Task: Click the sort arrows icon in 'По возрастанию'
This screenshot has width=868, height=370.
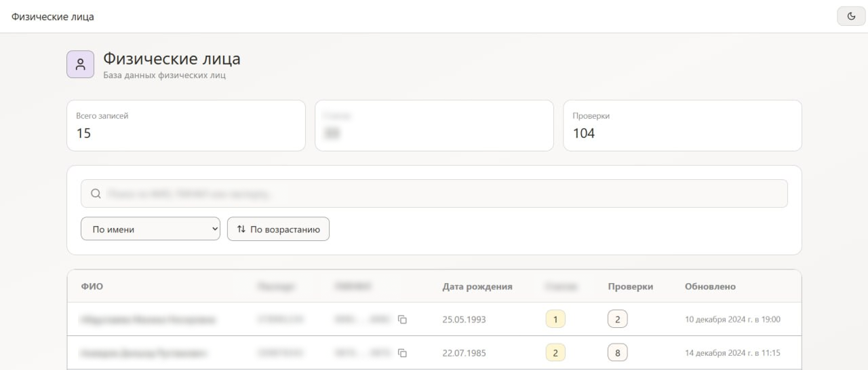Action: (241, 229)
